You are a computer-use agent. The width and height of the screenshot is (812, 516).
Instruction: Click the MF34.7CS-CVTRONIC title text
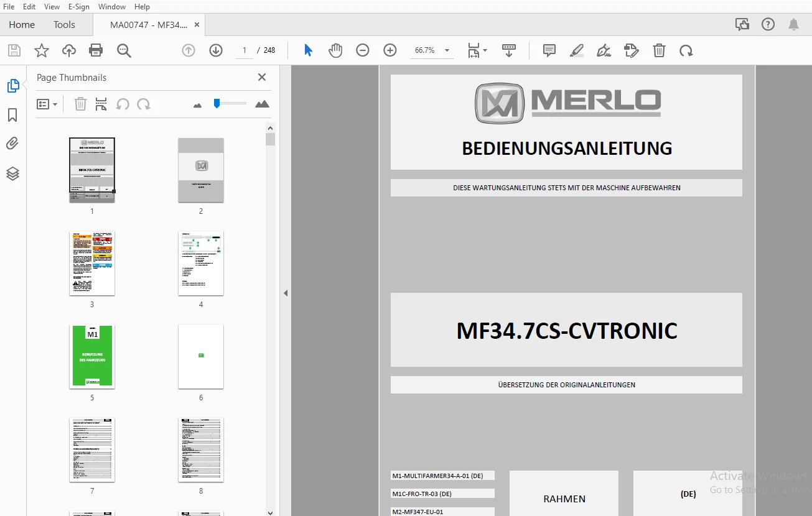click(567, 331)
